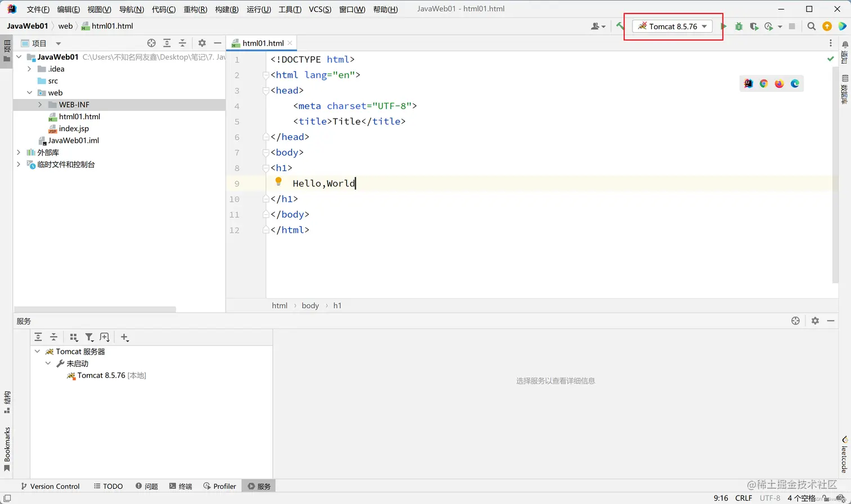Image resolution: width=851 pixels, height=504 pixels.
Task: Click the Profiler run icon in toolbar
Action: point(769,26)
